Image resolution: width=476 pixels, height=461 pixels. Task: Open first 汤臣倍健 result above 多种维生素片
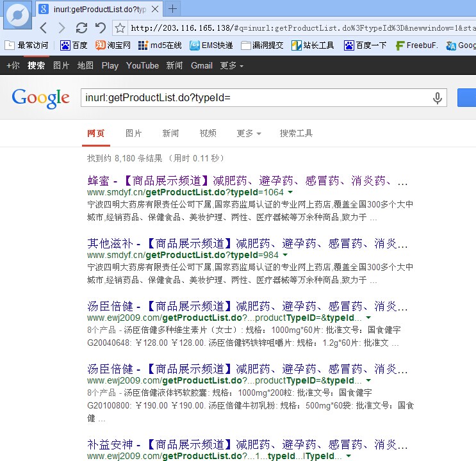247,307
